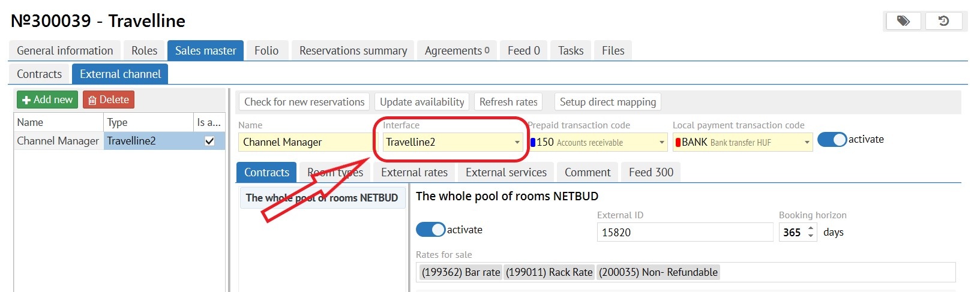The height and width of the screenshot is (292, 980).
Task: Click the Setup direct mapping button
Action: (x=607, y=102)
